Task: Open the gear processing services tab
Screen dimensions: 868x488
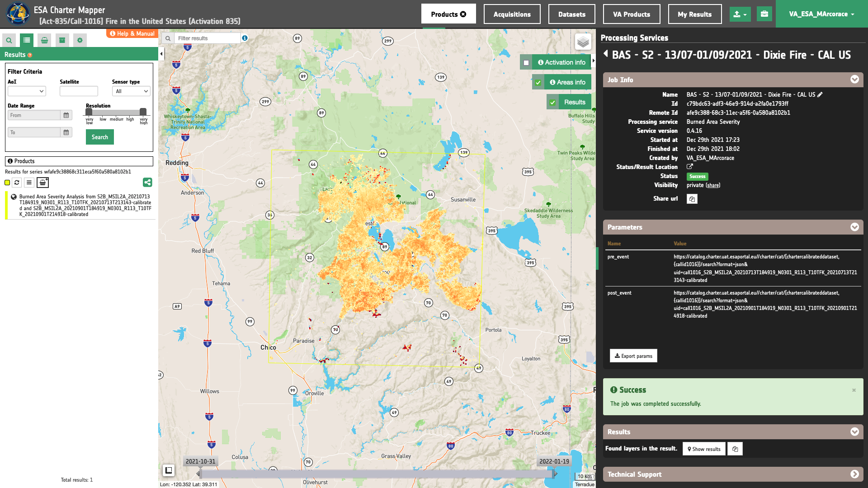Action: tap(80, 40)
